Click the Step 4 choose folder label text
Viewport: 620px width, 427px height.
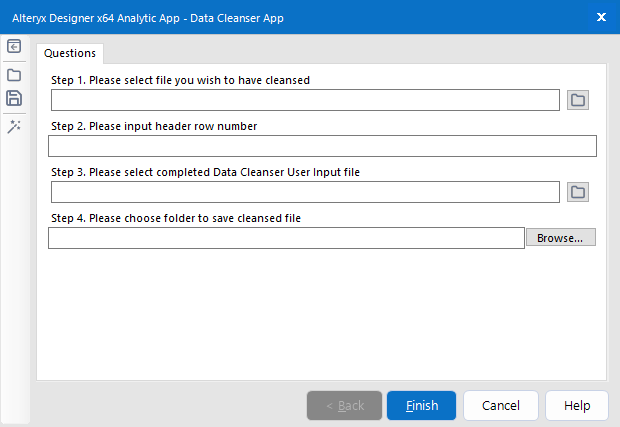[x=176, y=218]
